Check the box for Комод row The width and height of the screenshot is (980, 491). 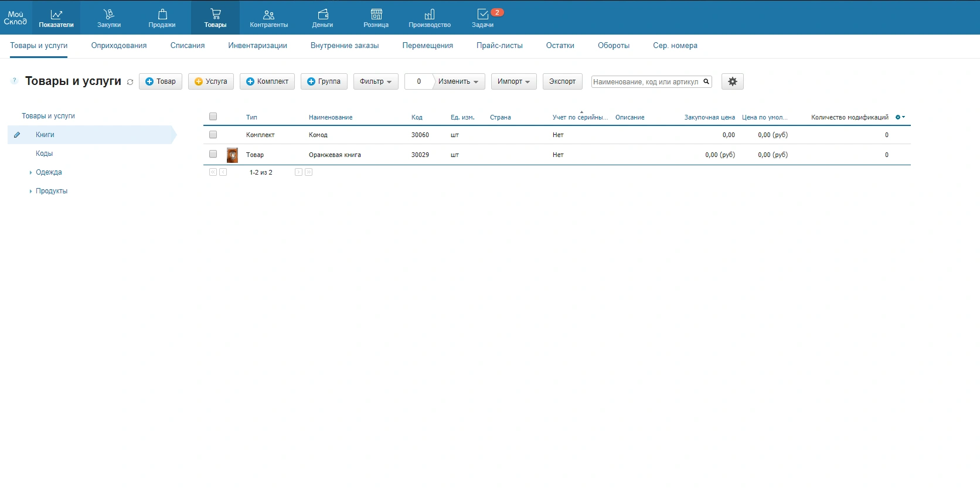coord(213,135)
